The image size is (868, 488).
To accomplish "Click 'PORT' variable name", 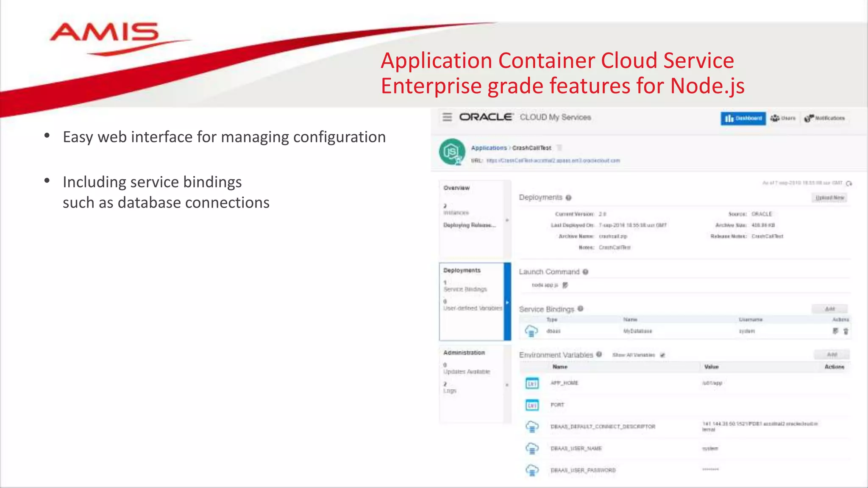I will [557, 405].
